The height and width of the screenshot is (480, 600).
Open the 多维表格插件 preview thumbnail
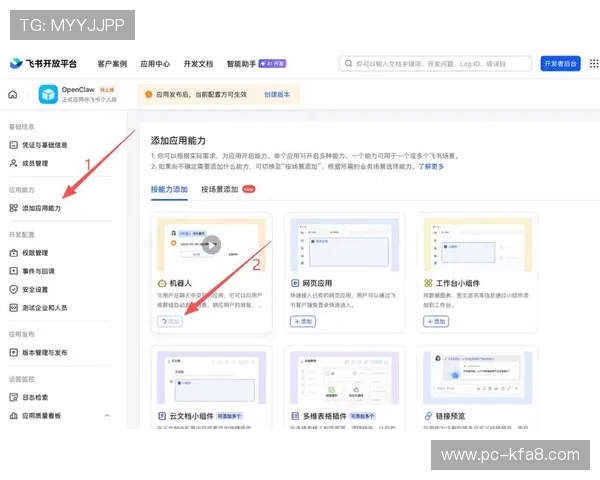point(344,378)
